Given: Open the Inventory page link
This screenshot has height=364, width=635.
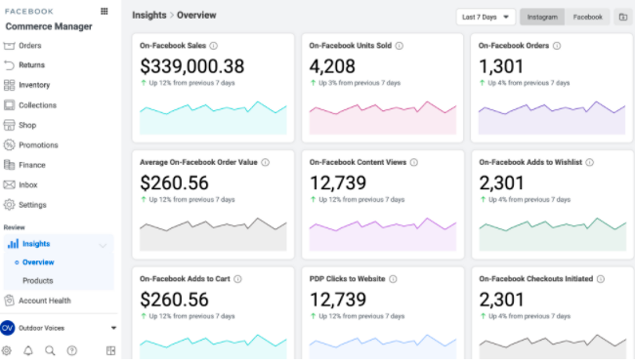Looking at the screenshot, I should tap(34, 85).
